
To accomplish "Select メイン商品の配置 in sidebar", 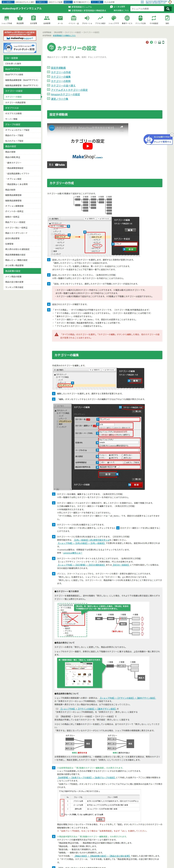I will (x=22, y=277).
